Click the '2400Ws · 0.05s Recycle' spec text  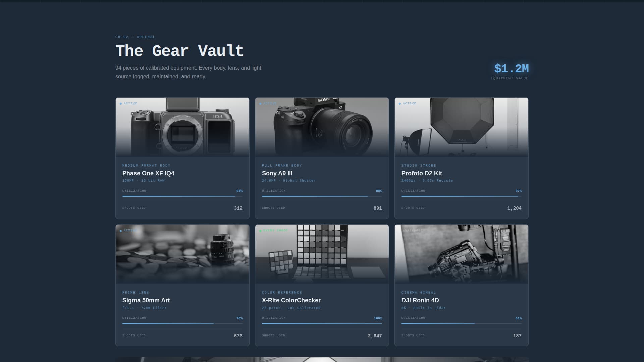point(427,181)
